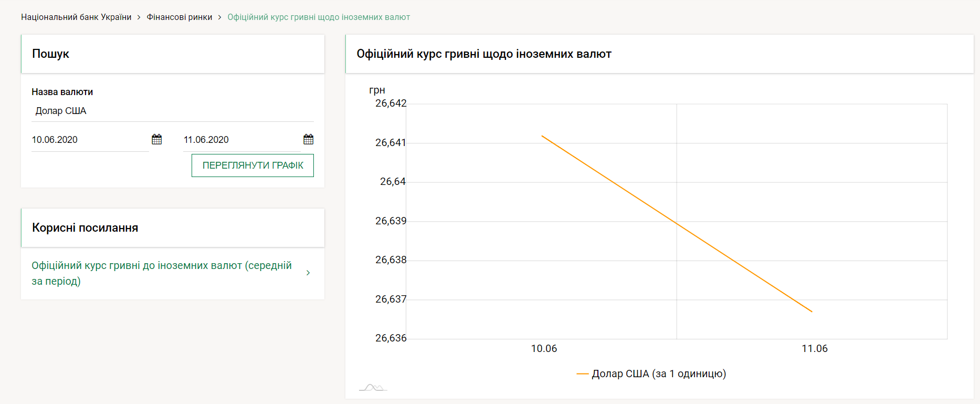Click the small chart logo below the graph
The image size is (980, 404).
click(373, 388)
